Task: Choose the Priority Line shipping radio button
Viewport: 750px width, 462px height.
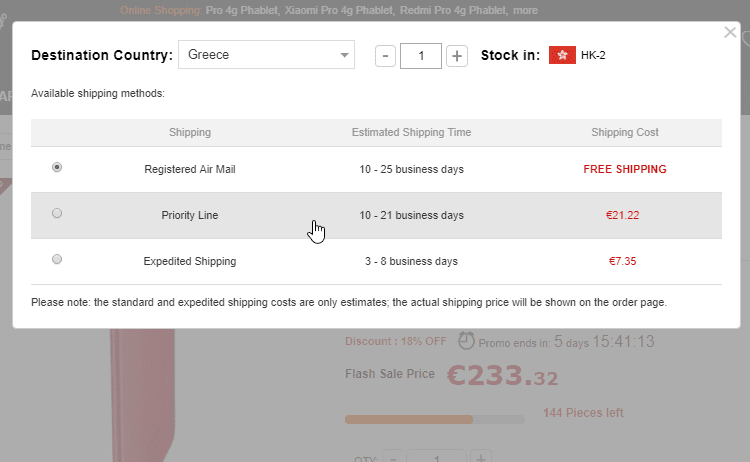Action: click(57, 214)
